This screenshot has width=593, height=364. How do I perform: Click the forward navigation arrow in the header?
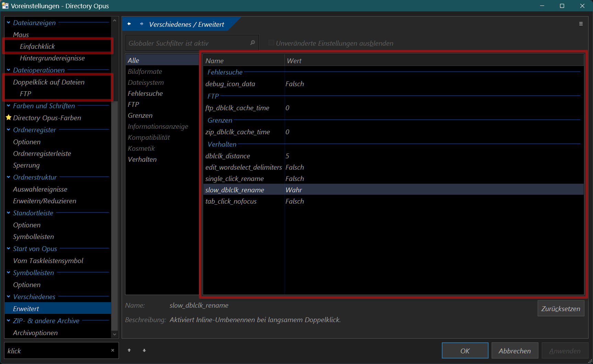[142, 24]
